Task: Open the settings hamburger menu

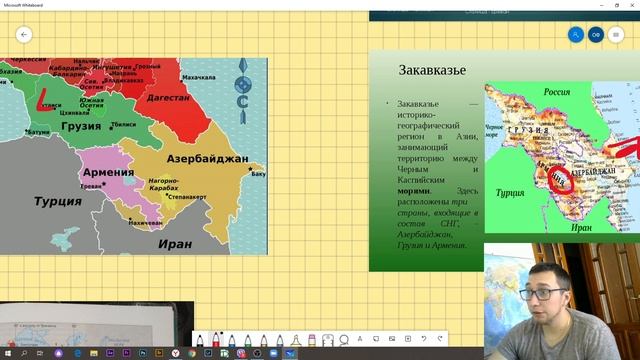Action: point(616,35)
